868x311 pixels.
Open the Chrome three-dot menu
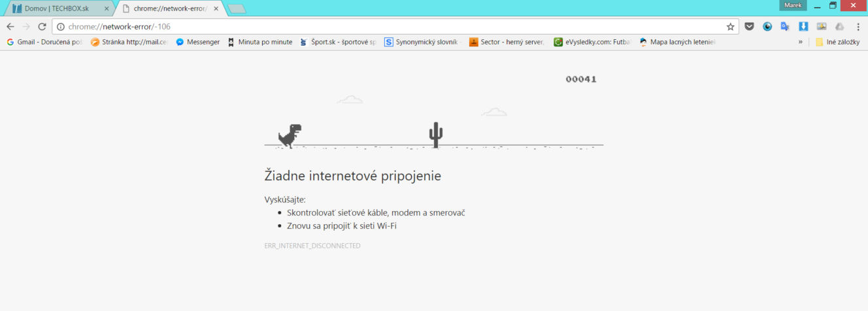pyautogui.click(x=858, y=27)
